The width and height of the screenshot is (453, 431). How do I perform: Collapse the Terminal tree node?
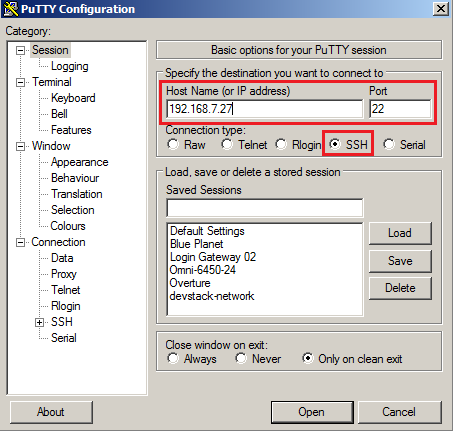tap(21, 82)
